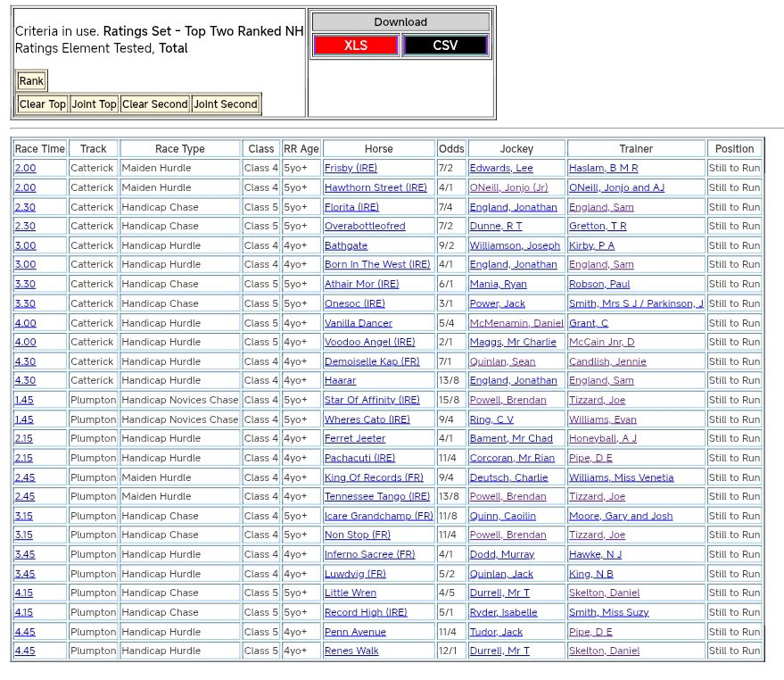Open trainer link Haslam, B M R

click(x=604, y=168)
